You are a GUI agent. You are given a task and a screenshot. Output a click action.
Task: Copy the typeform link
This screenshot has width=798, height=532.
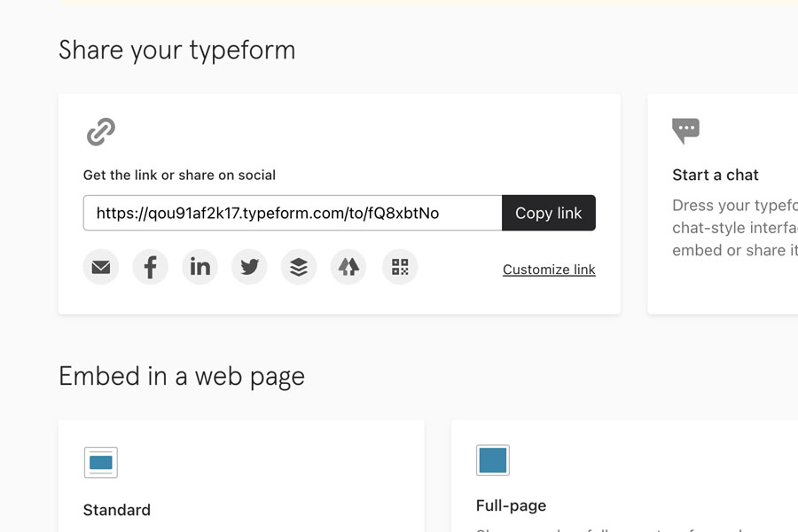coord(549,213)
